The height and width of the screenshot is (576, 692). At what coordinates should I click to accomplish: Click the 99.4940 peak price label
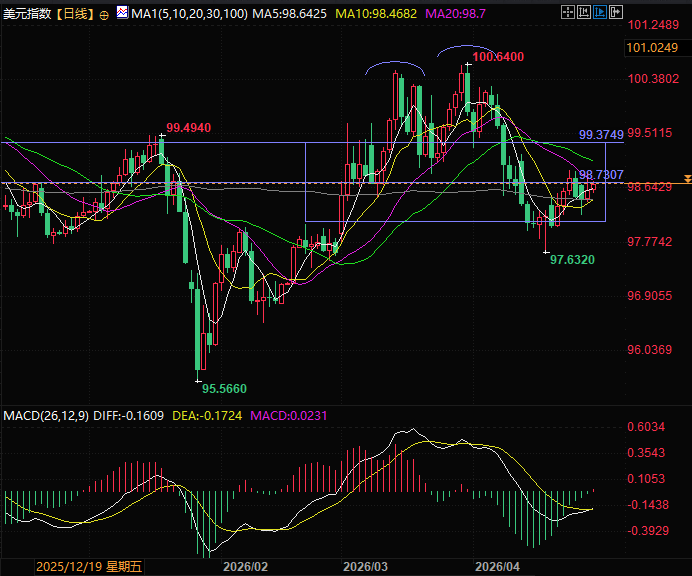tap(188, 128)
